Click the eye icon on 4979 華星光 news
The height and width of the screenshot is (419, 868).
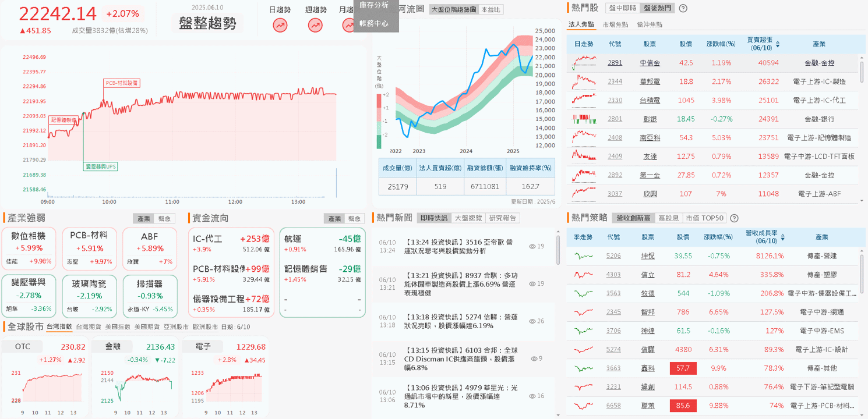click(532, 396)
